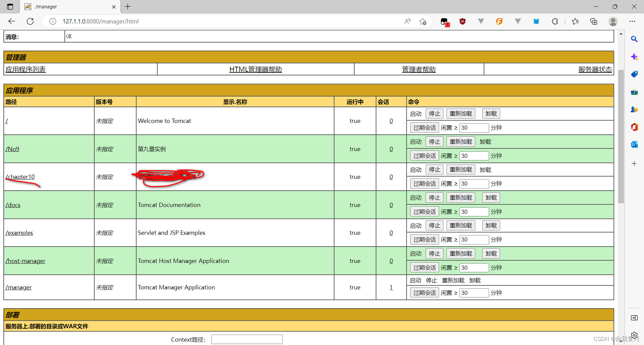Viewport: 644px width, 345px height.
Task: Reload the root Welcome to Tomcat app
Action: (x=461, y=114)
